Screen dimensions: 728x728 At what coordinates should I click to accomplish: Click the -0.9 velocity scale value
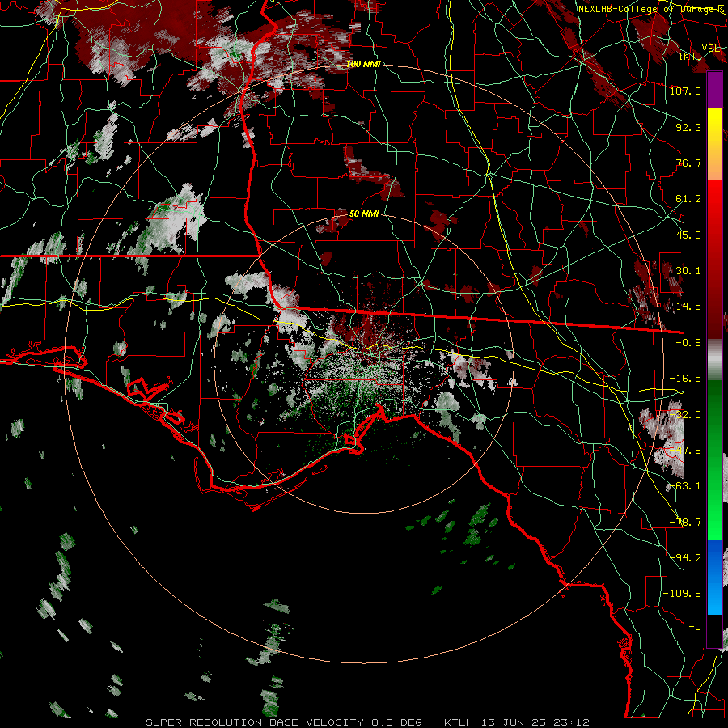(688, 343)
